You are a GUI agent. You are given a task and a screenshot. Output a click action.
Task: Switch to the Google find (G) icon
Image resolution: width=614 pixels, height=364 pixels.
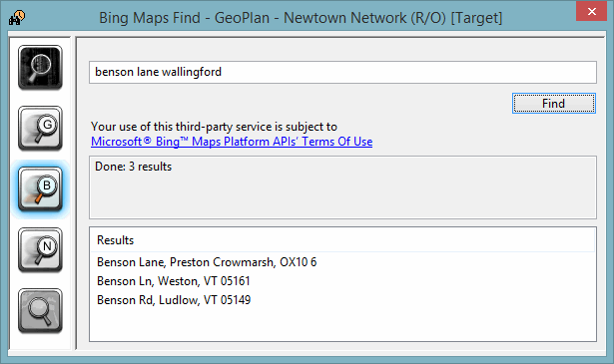point(40,129)
